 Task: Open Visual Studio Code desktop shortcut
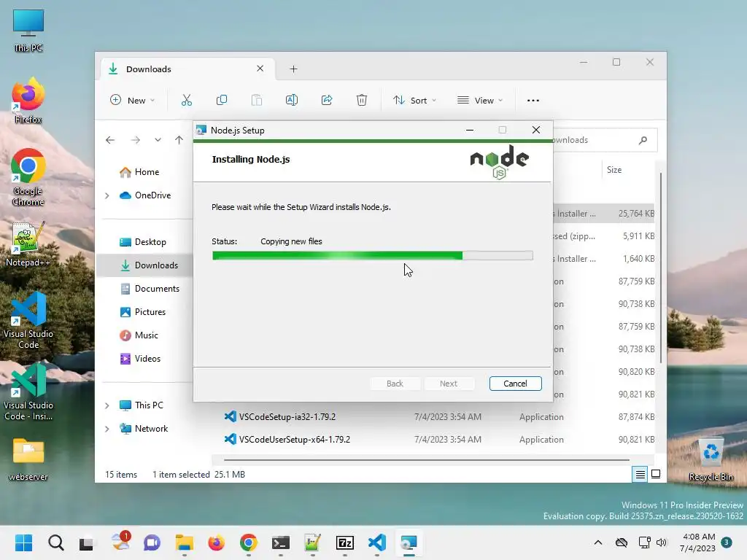pos(28,321)
